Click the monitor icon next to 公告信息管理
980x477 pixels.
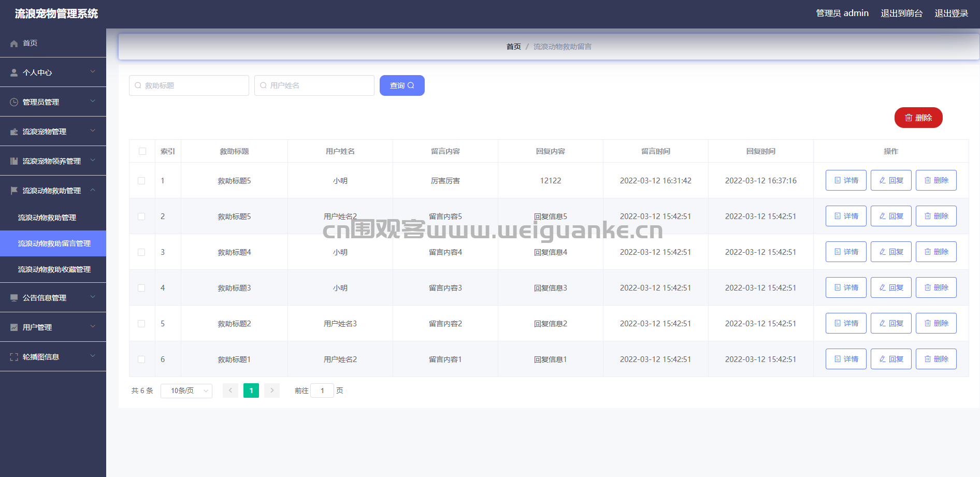click(x=14, y=298)
